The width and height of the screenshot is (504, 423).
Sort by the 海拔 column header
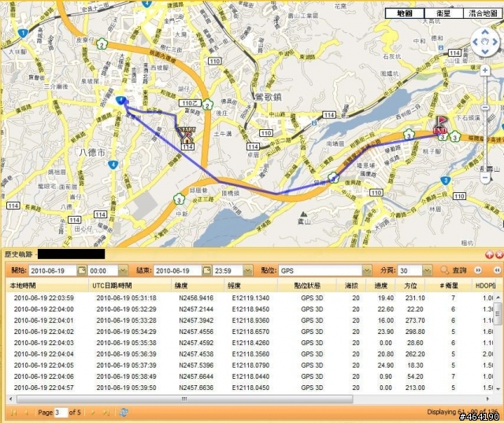pos(351,285)
